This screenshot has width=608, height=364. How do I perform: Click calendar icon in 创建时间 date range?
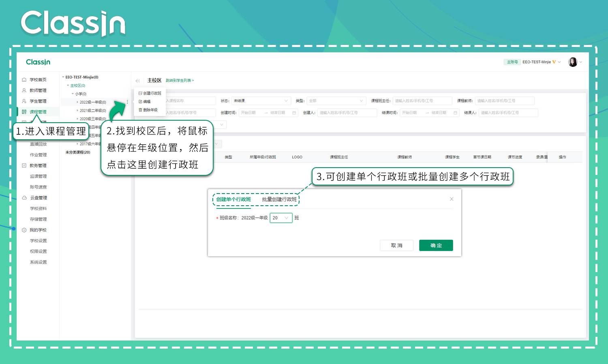click(294, 113)
